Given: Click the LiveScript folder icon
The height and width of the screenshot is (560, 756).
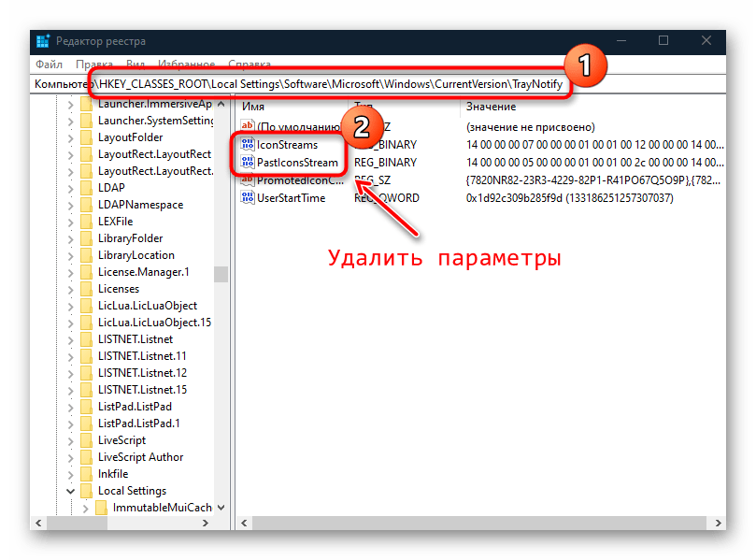Looking at the screenshot, I should tap(87, 440).
